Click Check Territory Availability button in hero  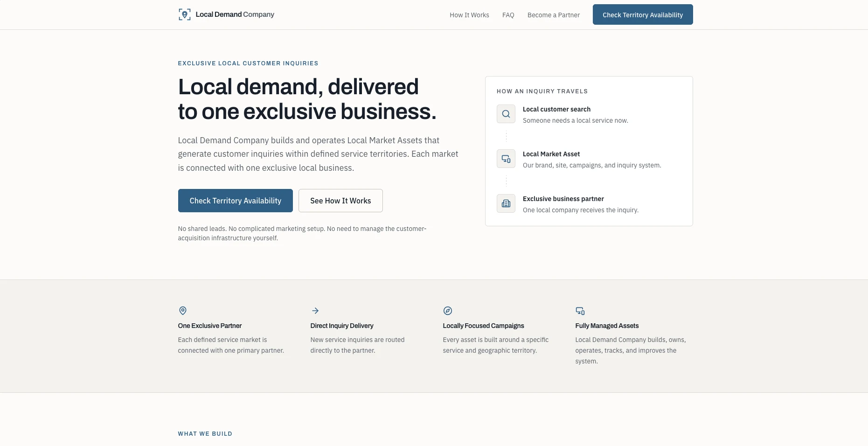(236, 201)
